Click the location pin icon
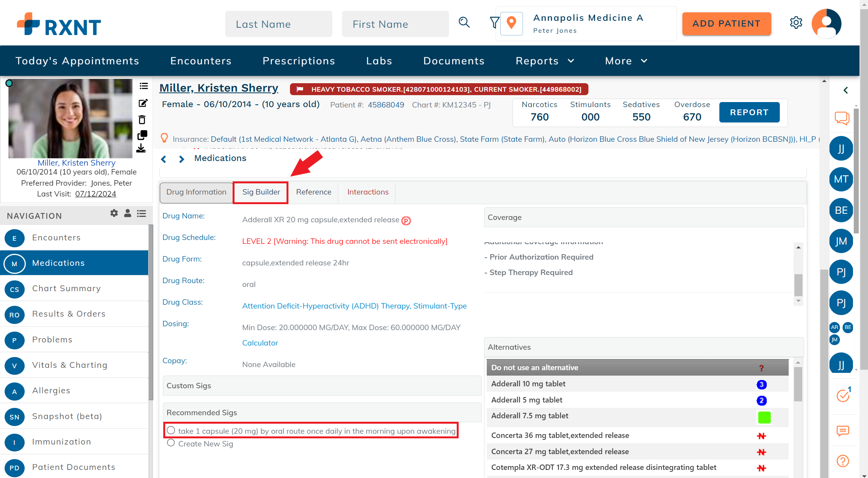Screen dimensions: 868x478 pyautogui.click(x=511, y=23)
